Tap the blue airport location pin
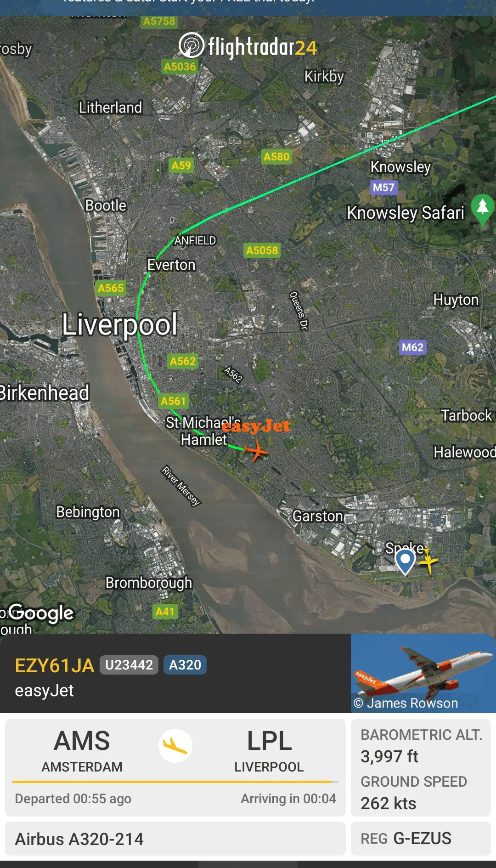The width and height of the screenshot is (496, 868). [406, 562]
